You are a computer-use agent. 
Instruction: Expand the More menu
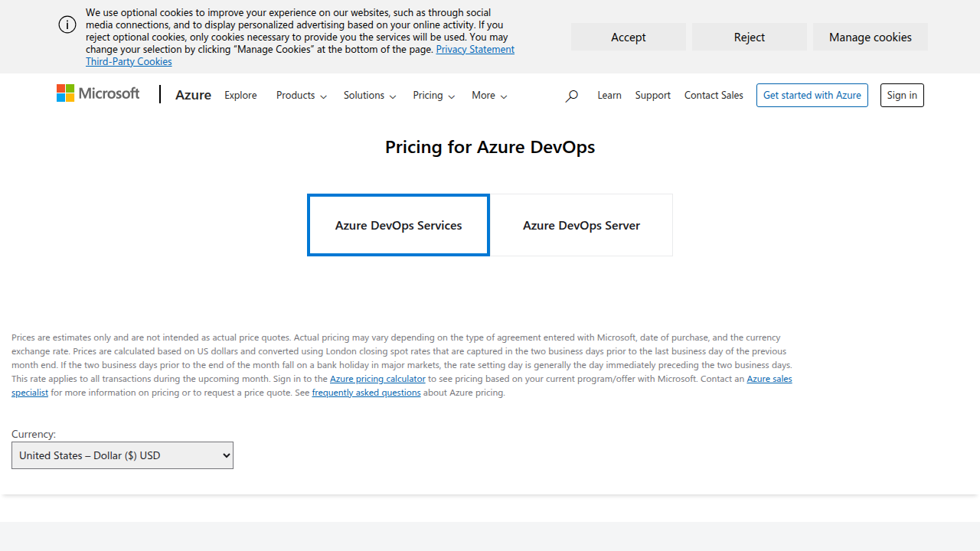click(x=489, y=95)
